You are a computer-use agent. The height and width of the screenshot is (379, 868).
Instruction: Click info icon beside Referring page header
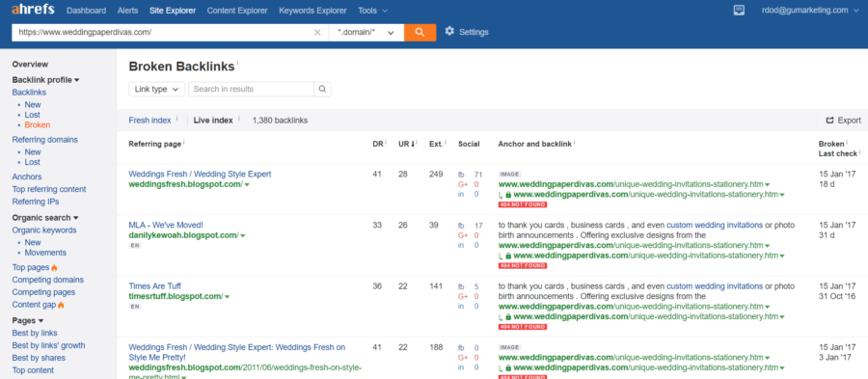click(x=183, y=142)
